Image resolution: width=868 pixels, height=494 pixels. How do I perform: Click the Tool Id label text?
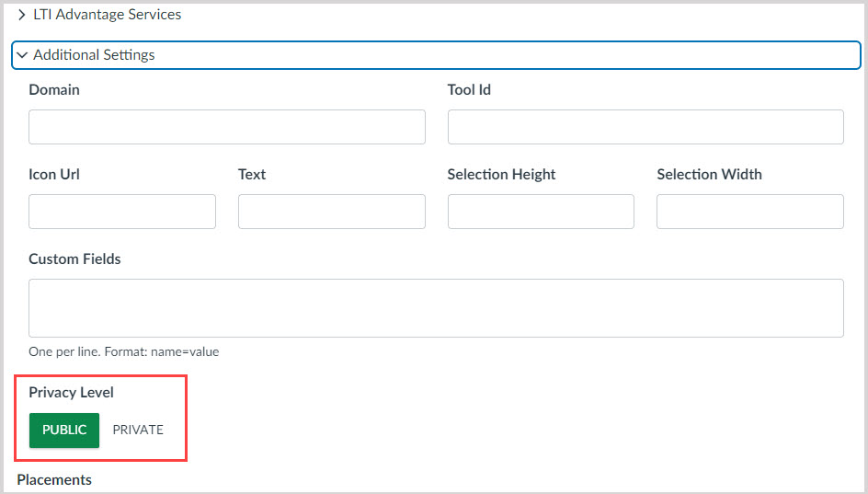point(469,90)
